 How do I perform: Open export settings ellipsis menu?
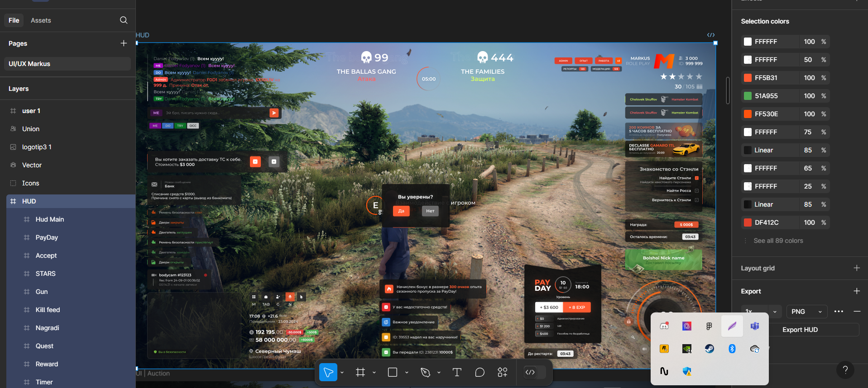(839, 311)
